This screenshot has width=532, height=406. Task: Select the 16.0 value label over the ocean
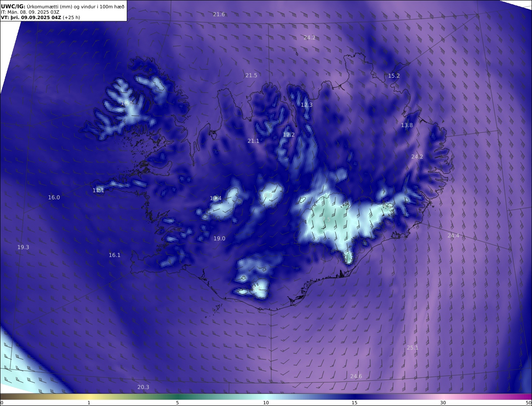point(54,198)
